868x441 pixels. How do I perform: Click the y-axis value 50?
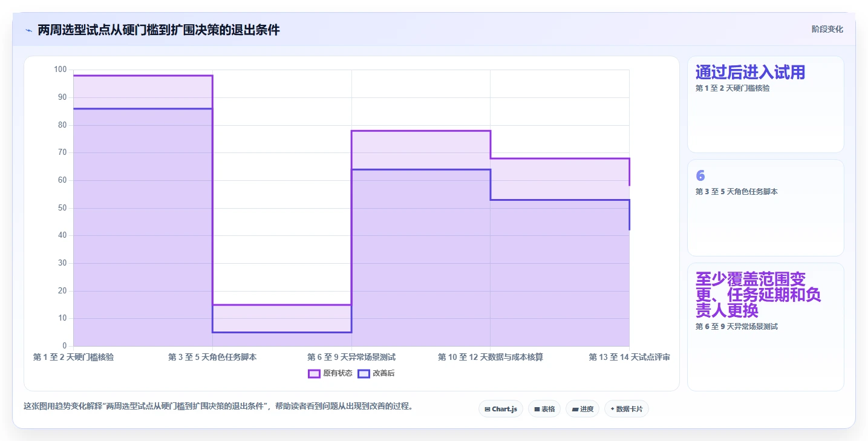[x=62, y=208]
